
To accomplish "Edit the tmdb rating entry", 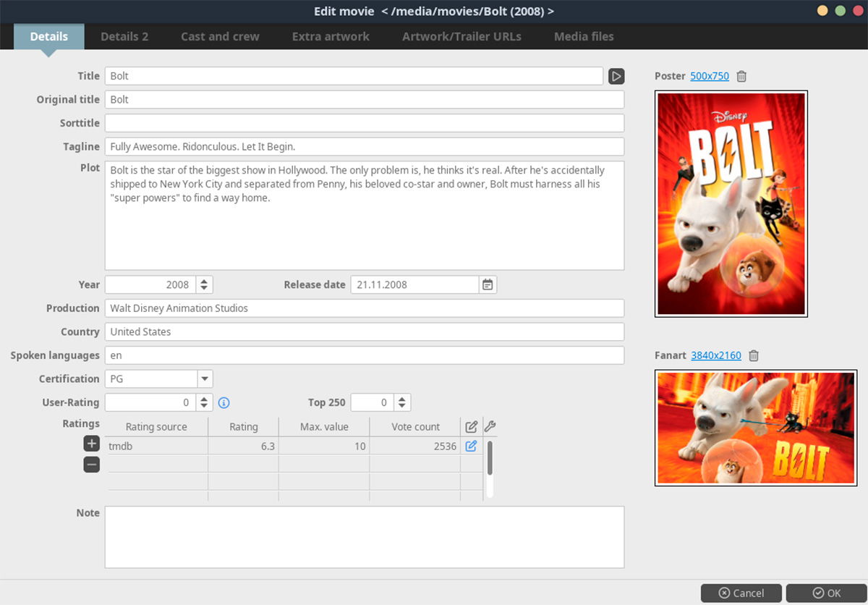I will (471, 446).
